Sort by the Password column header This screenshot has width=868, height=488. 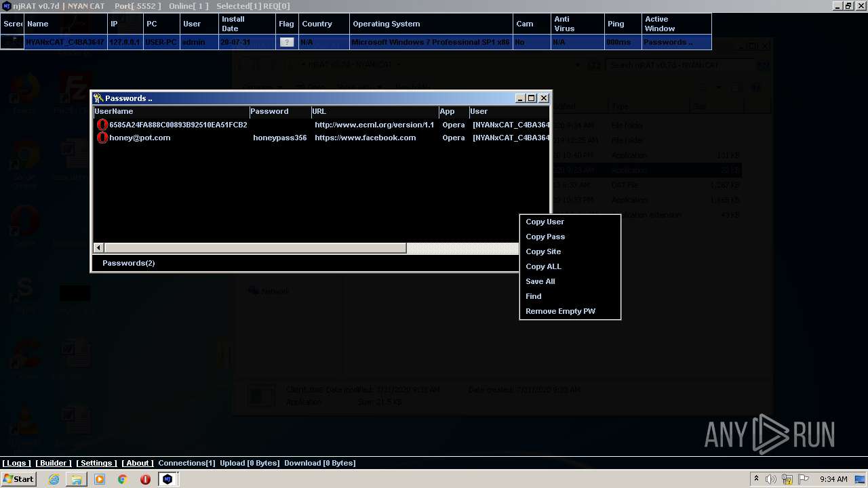click(x=279, y=111)
